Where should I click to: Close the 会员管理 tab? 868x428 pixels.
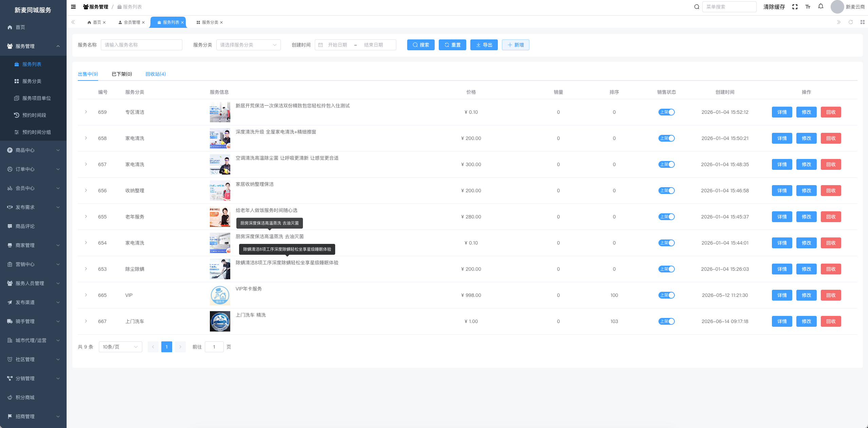pyautogui.click(x=143, y=22)
